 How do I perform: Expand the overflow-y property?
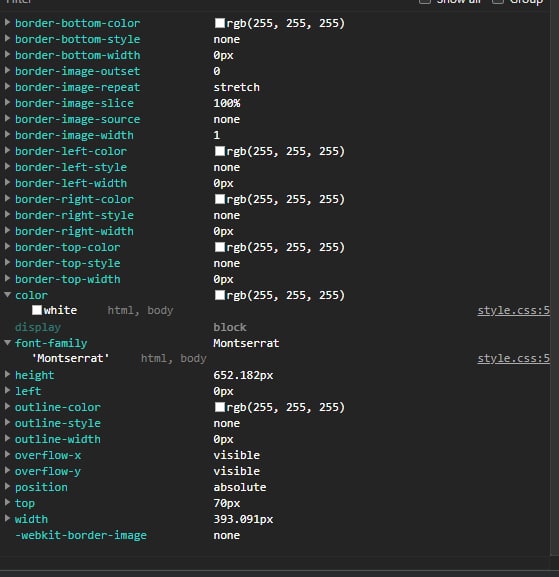(x=7, y=471)
